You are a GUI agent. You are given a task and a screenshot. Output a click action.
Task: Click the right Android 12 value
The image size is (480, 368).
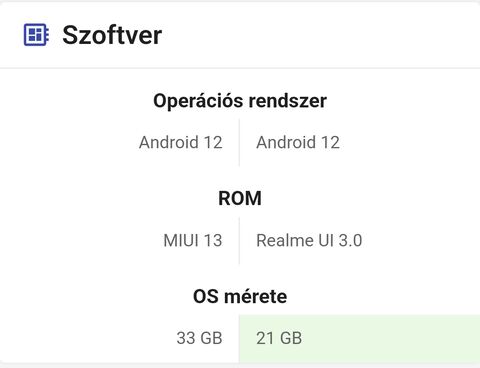298,142
